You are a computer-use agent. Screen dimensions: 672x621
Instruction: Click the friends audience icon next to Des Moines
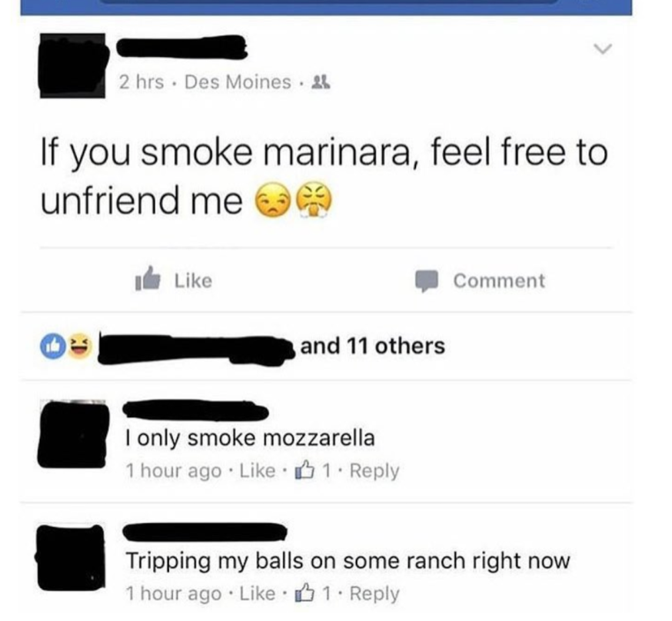(321, 81)
